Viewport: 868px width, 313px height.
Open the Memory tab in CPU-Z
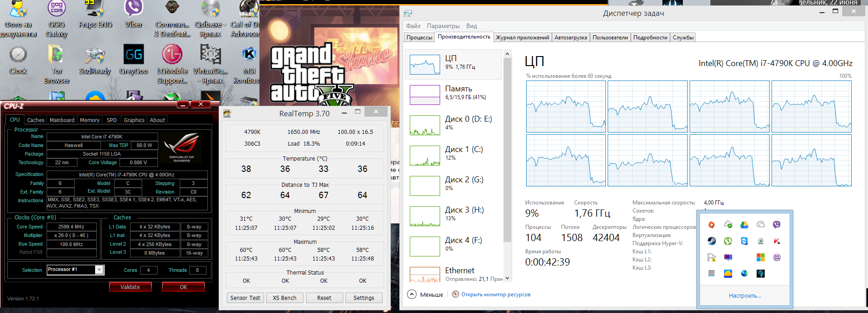coord(90,120)
